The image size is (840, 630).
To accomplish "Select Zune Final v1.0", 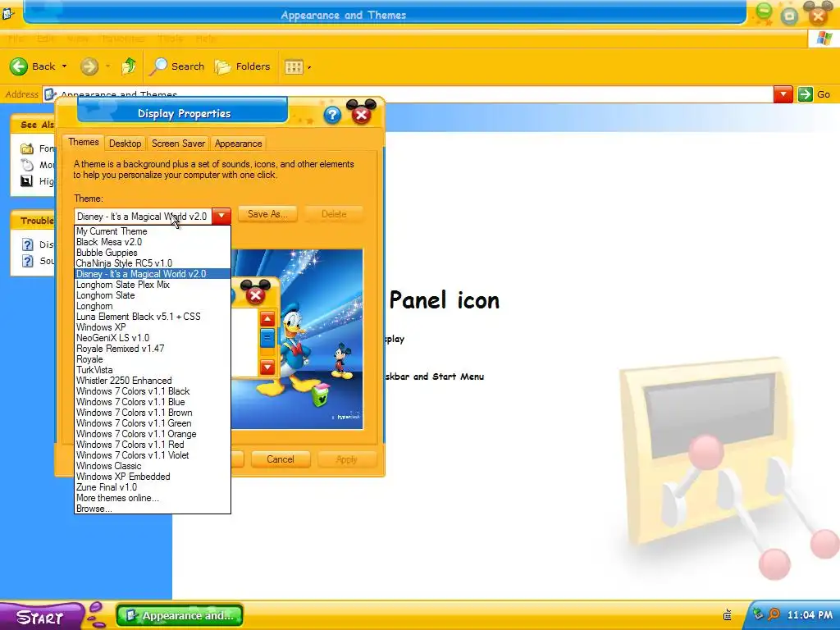I will 153,487.
